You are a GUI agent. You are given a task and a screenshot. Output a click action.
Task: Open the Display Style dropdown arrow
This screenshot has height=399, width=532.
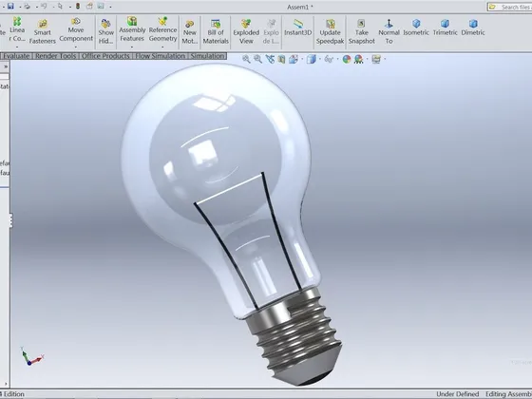click(x=319, y=60)
